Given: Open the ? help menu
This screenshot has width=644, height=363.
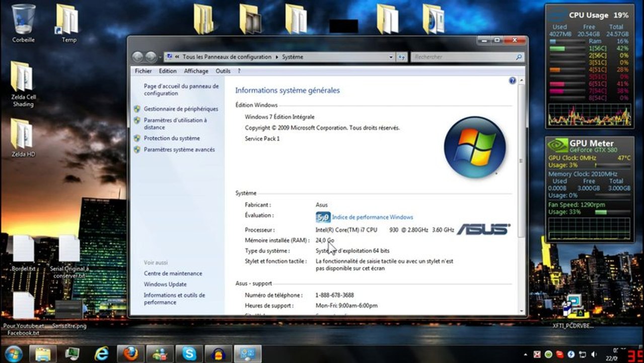Looking at the screenshot, I should [239, 71].
